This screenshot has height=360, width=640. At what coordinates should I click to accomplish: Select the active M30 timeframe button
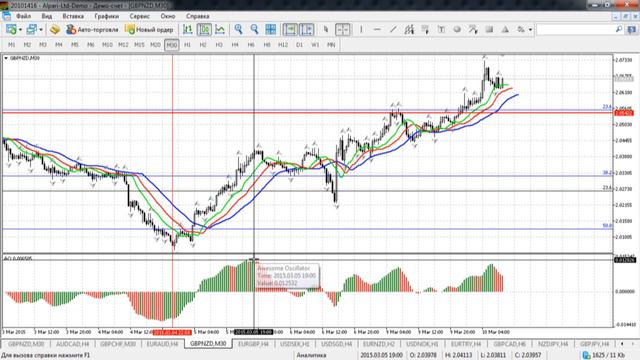click(171, 45)
